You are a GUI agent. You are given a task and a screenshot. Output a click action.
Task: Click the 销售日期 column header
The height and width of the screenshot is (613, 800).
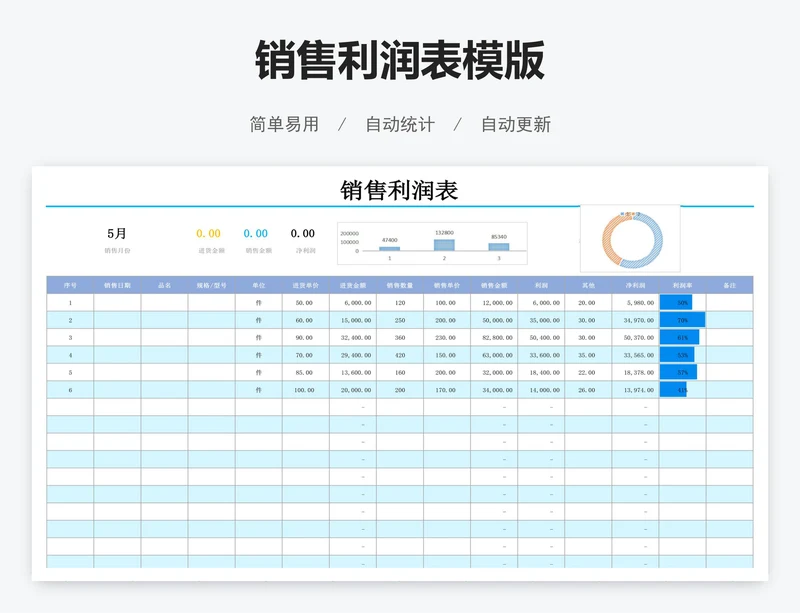click(117, 285)
